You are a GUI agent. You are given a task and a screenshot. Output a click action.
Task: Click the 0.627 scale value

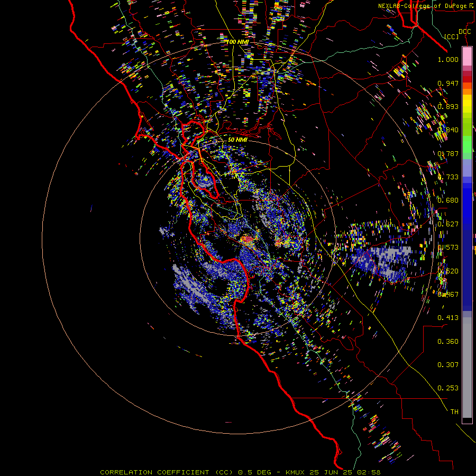(x=448, y=224)
